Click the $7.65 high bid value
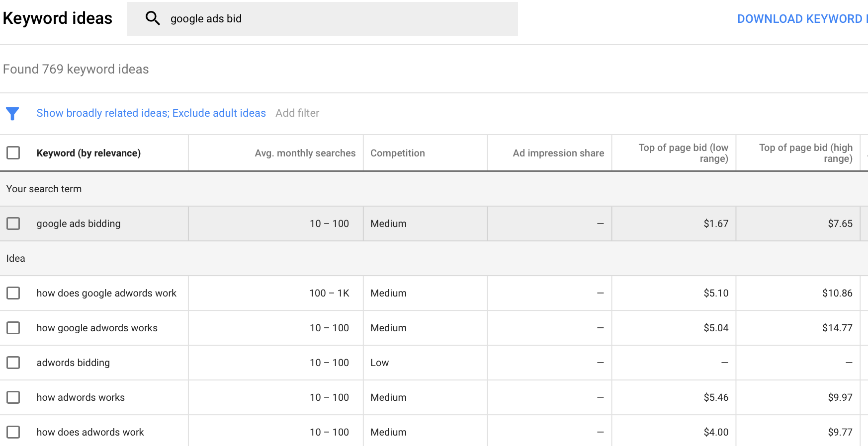Image resolution: width=868 pixels, height=446 pixels. (840, 223)
